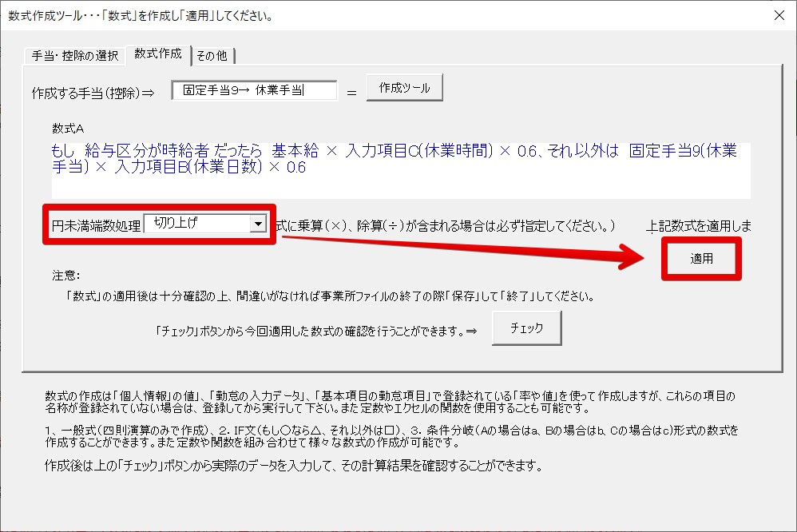This screenshot has width=797, height=532.
Task: Switch to the 手当・控除の選択 tab
Action: [x=74, y=55]
